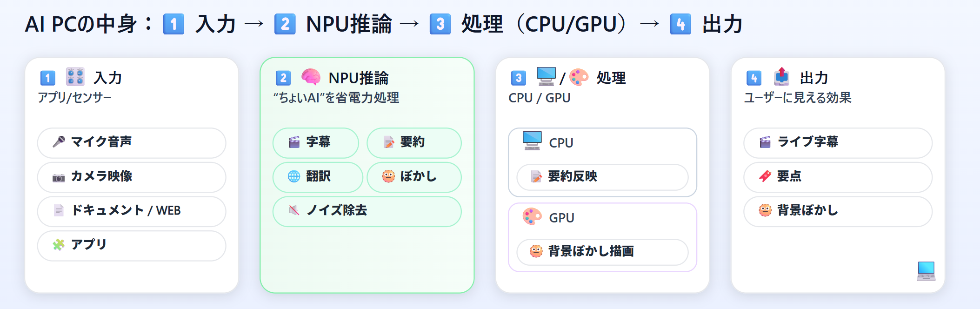The height and width of the screenshot is (309, 980).
Task: Click the number 3 badge in page title
Action: pos(440,24)
